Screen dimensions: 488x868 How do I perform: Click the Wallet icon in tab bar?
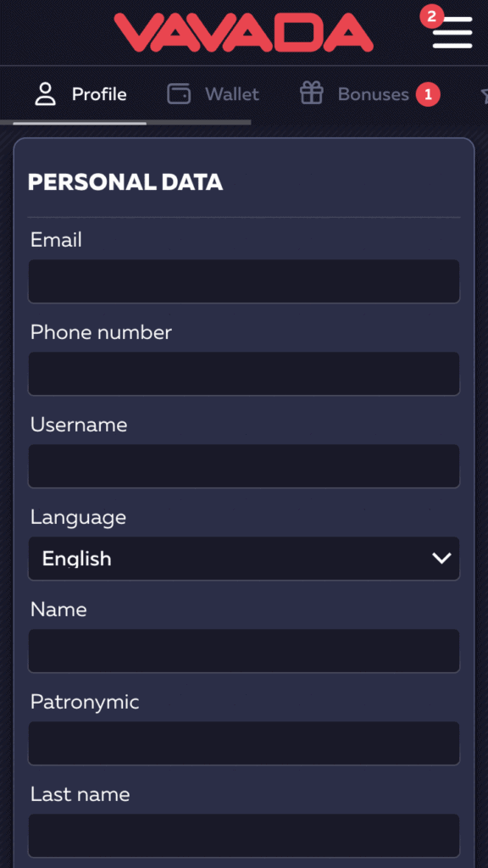point(179,94)
